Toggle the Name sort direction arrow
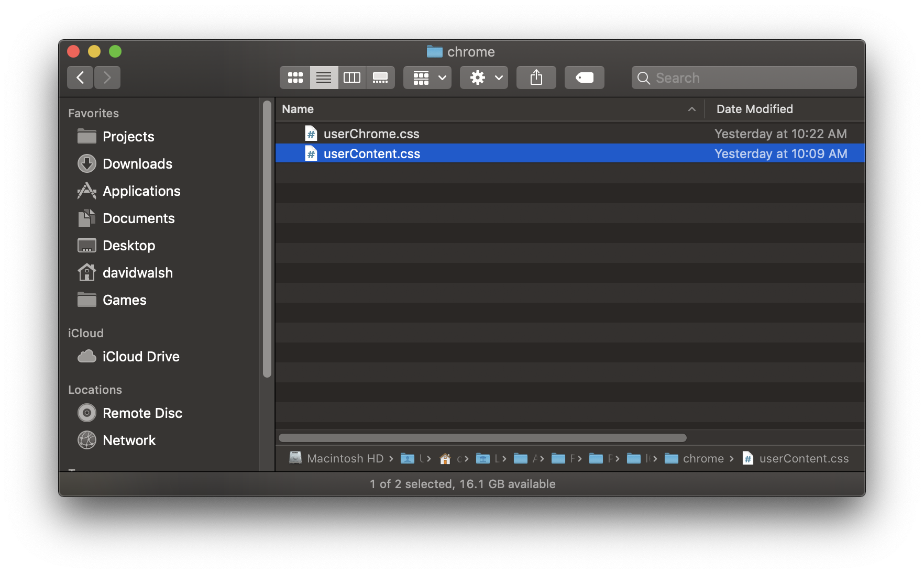 pos(692,109)
